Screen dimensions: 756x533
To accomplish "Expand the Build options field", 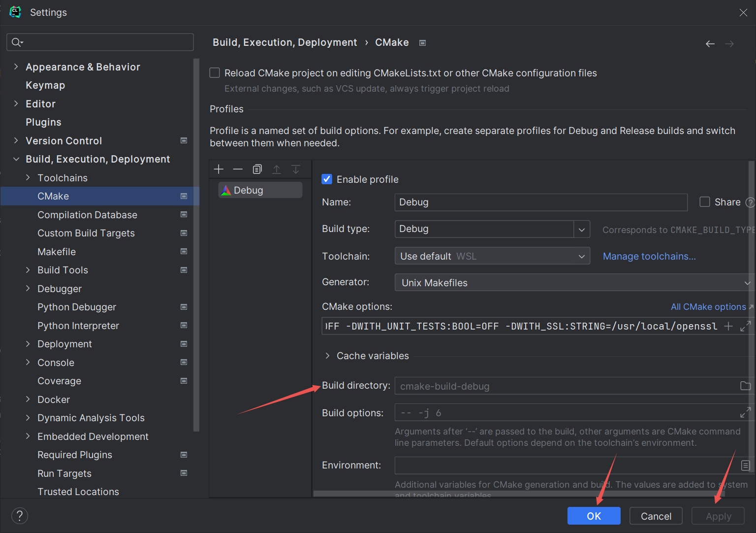I will point(745,412).
